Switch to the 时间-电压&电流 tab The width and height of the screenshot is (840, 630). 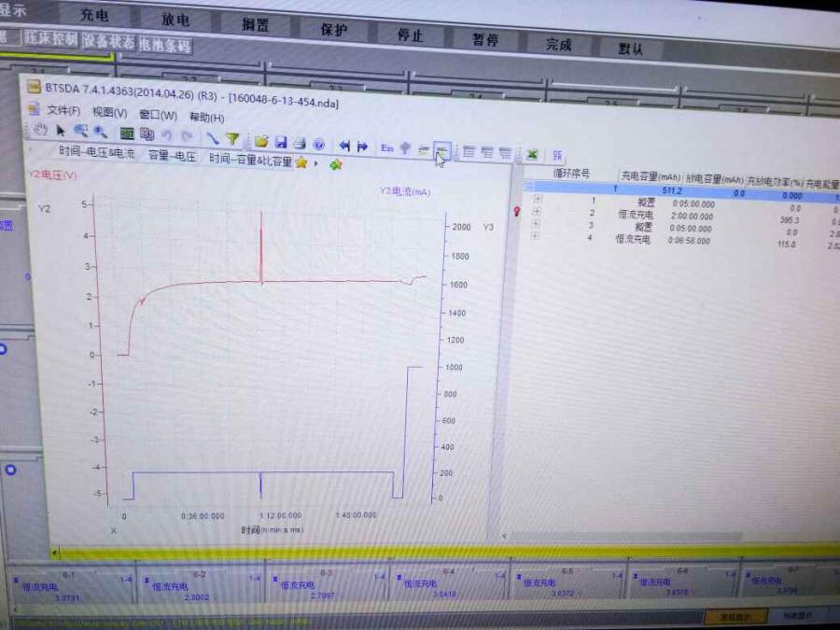pyautogui.click(x=97, y=152)
